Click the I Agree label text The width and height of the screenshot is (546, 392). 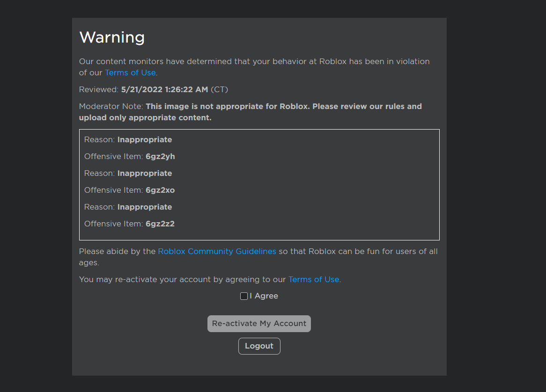pyautogui.click(x=263, y=296)
